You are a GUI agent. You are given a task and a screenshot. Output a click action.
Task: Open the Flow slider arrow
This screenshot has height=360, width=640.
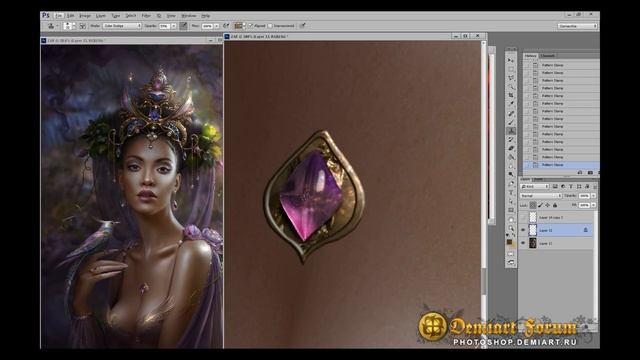[x=217, y=26]
